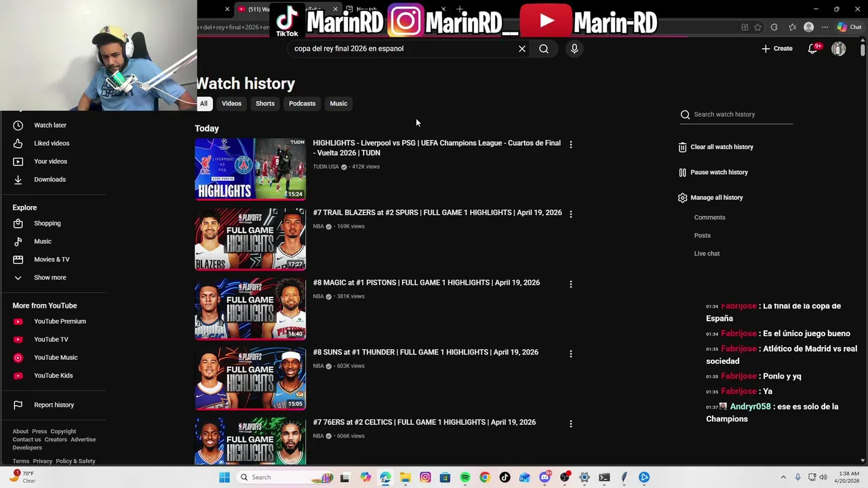Open options for Liverpool vs PSG video
Screen dimensions: 868x488
(571, 144)
